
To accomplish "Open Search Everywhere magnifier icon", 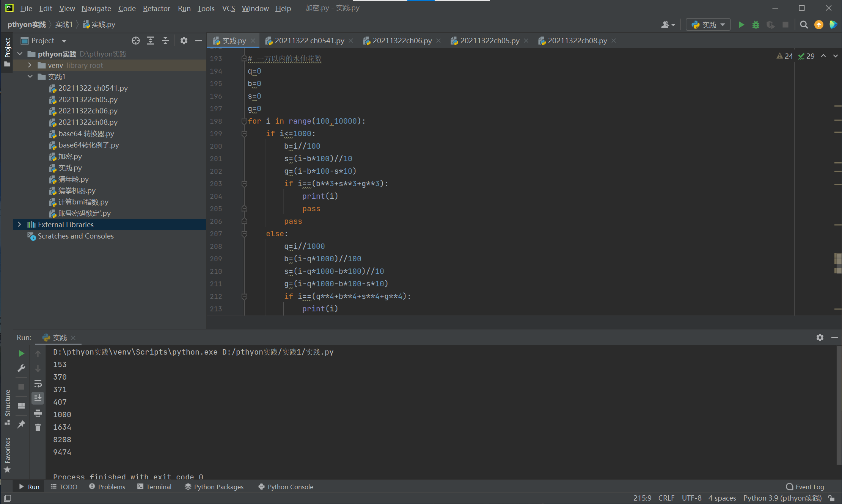I will point(804,25).
